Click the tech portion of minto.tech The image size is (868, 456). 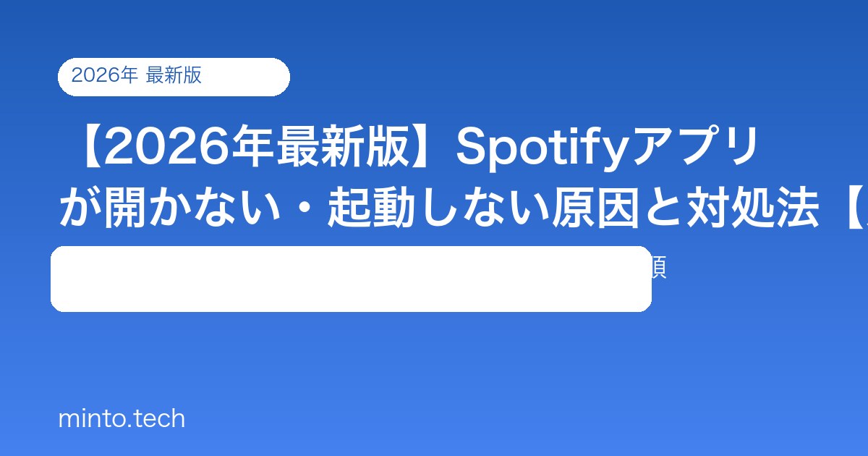click(x=157, y=419)
